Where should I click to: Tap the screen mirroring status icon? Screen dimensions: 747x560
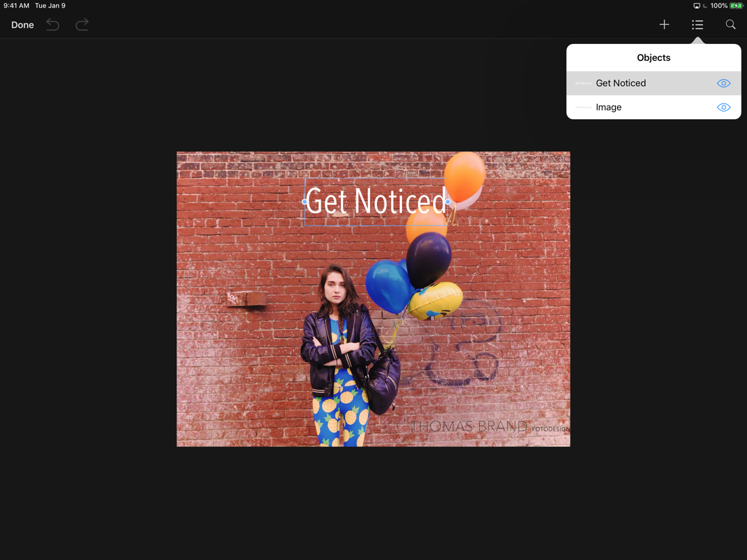[696, 5]
